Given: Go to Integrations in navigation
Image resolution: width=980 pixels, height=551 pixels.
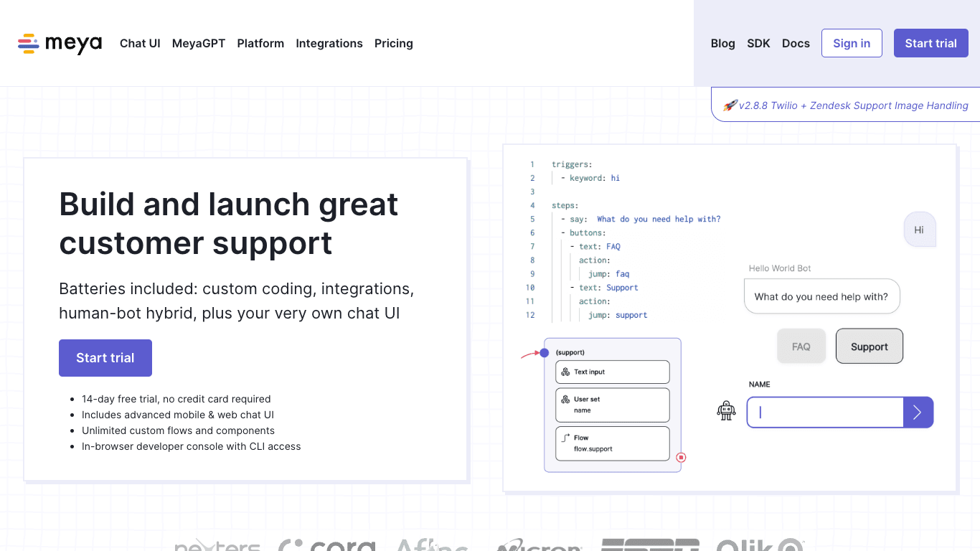Looking at the screenshot, I should point(329,43).
